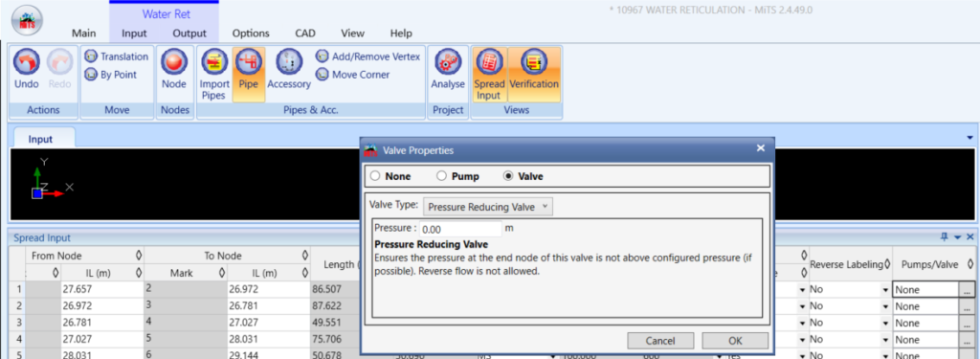
Task: Open Pumps/Valve ellipsis button in row 2
Action: pos(967,306)
